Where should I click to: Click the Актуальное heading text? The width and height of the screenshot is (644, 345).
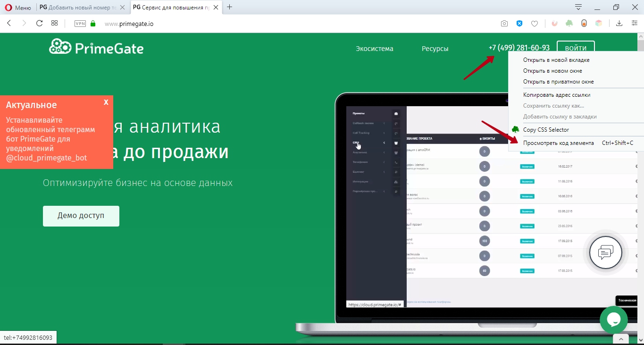31,105
